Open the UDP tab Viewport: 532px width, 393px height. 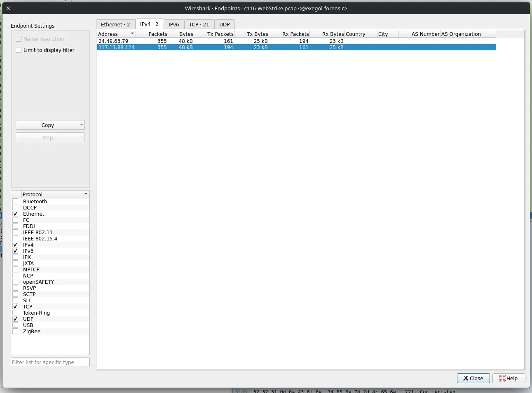[x=225, y=24]
